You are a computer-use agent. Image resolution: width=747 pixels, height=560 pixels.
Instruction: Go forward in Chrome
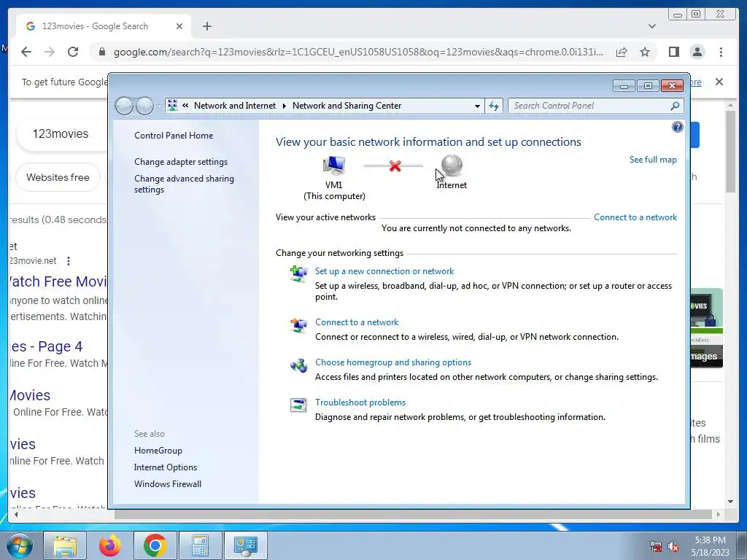coord(50,52)
